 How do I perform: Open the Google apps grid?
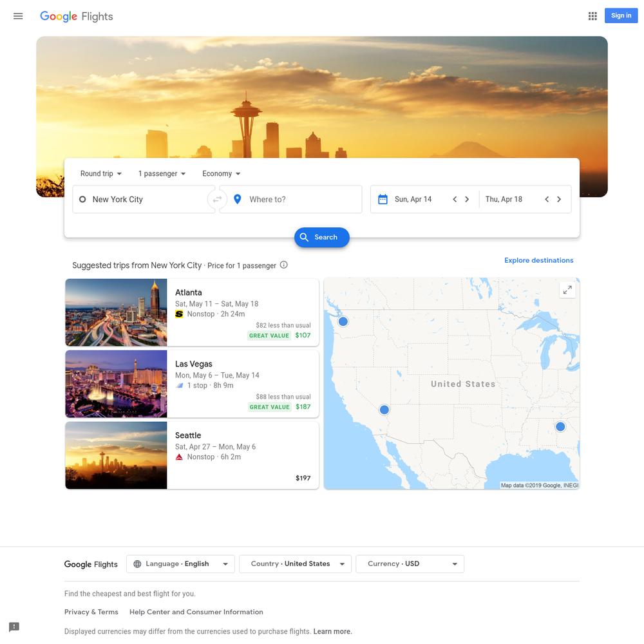pos(592,16)
